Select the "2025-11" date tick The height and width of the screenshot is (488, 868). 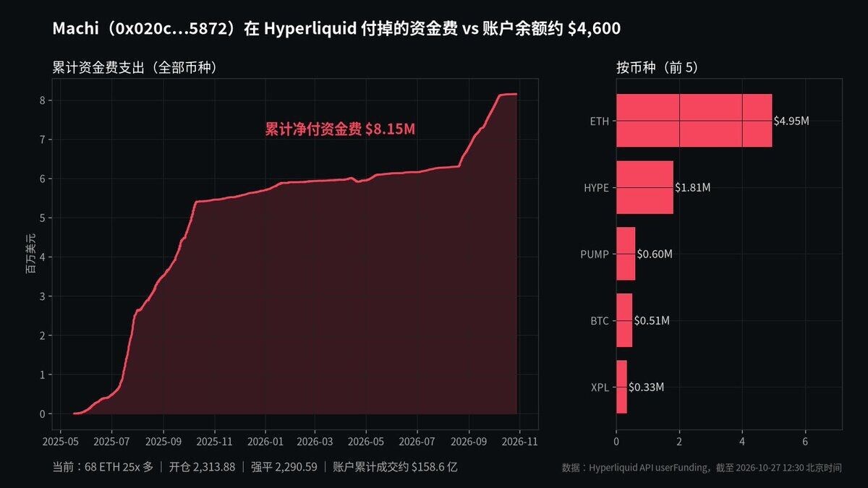coord(215,440)
